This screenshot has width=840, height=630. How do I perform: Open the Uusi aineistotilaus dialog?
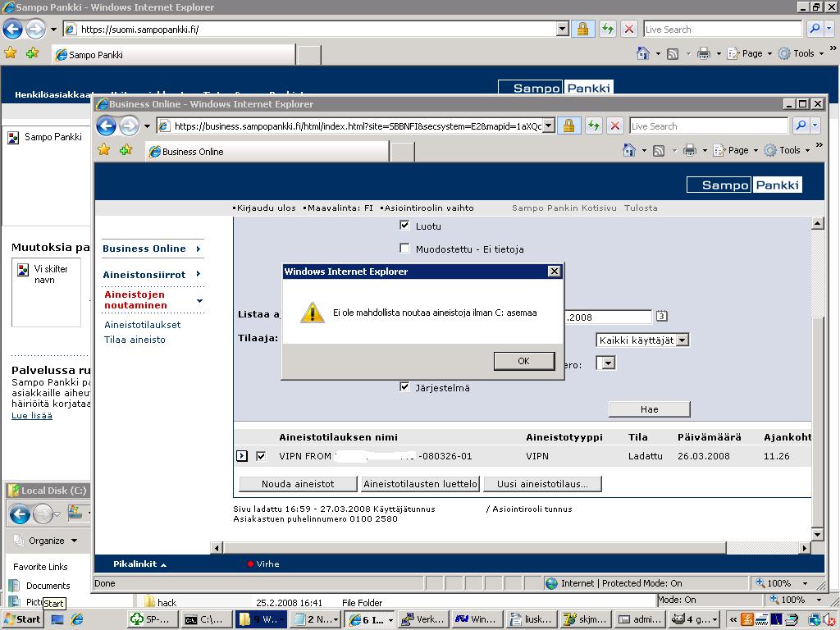[x=542, y=484]
